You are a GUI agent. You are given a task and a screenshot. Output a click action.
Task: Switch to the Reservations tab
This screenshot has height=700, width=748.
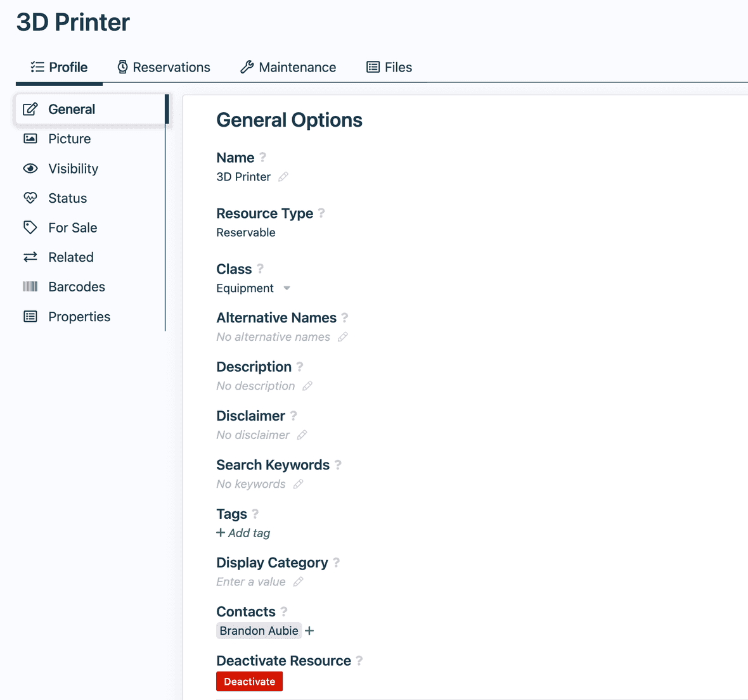click(164, 67)
